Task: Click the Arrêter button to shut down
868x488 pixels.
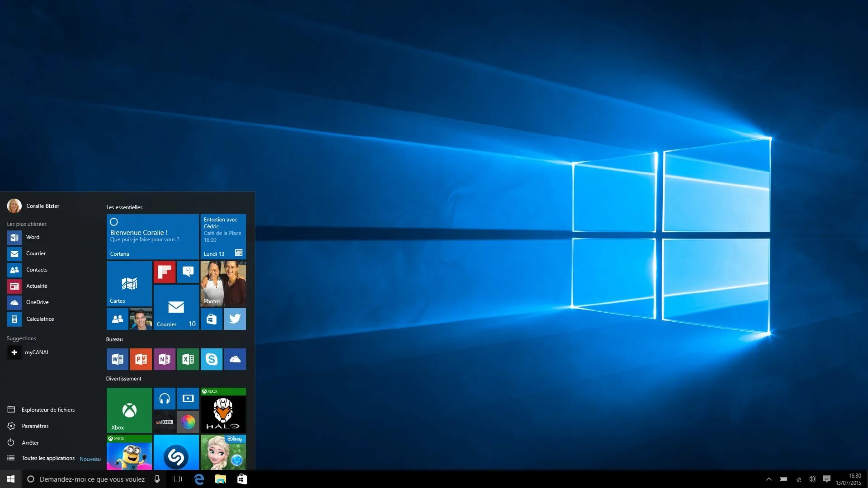Action: [x=29, y=442]
